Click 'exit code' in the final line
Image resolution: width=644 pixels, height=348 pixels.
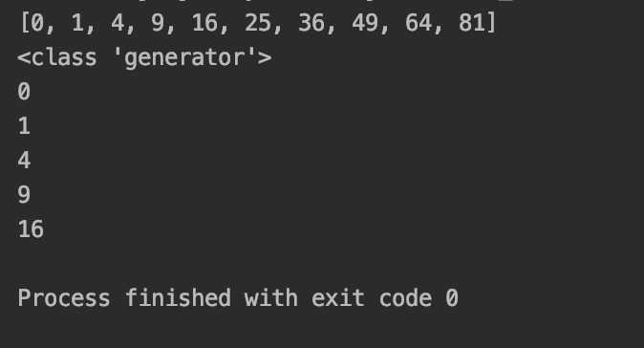[372, 298]
